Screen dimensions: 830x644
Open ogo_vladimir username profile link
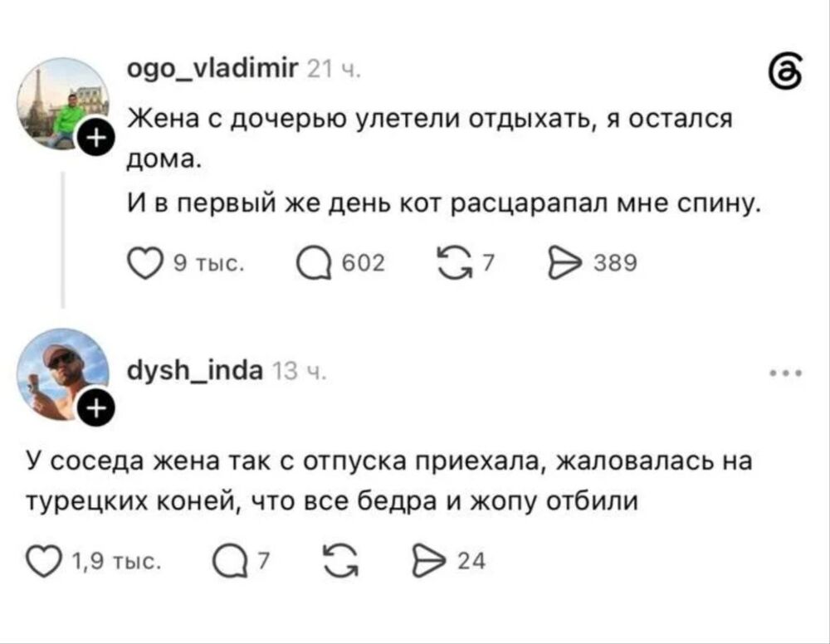(x=212, y=68)
